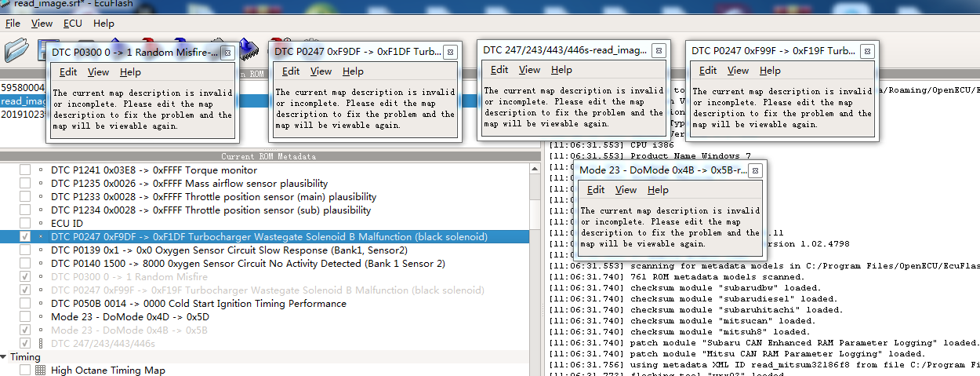
Task: Select Mode 23 DoMode 0x4D -> 0x5D entry
Action: coord(129,316)
